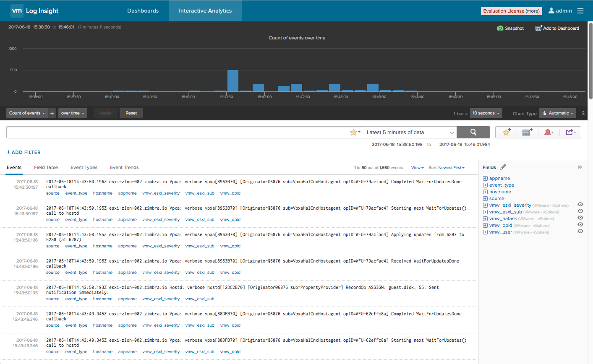Click inside the search query field
593x364 pixels.
click(178, 132)
